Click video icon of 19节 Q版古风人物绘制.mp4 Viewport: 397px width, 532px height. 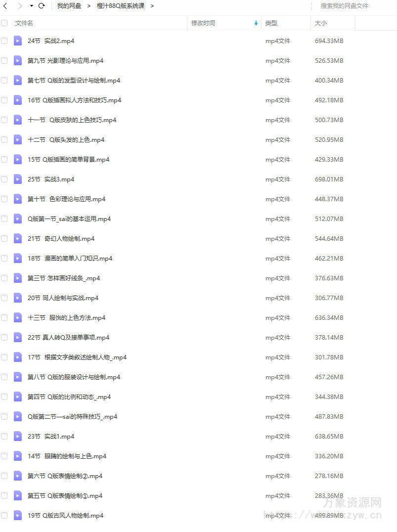click(x=18, y=515)
